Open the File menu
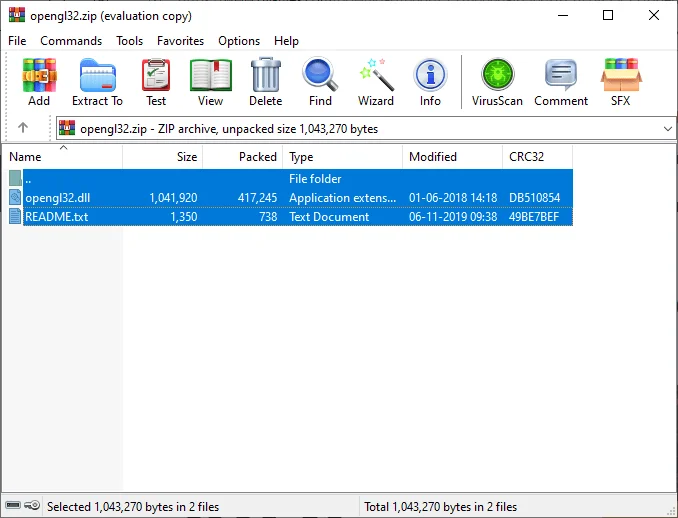The height and width of the screenshot is (518, 678). click(x=17, y=41)
